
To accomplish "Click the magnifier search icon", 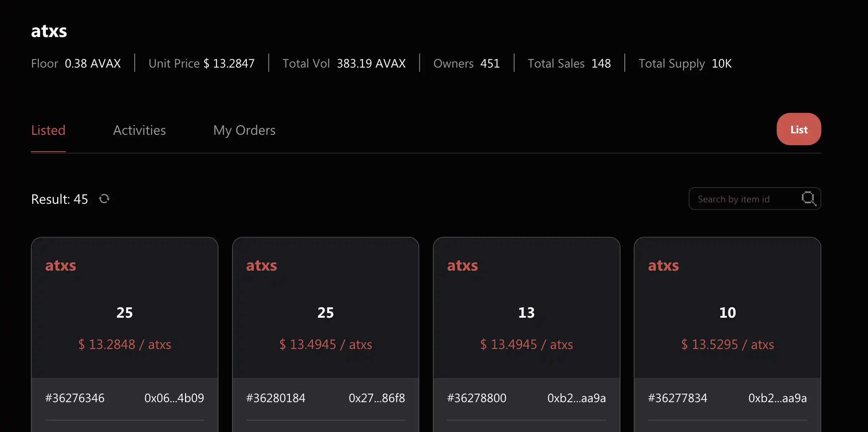I will pos(808,198).
